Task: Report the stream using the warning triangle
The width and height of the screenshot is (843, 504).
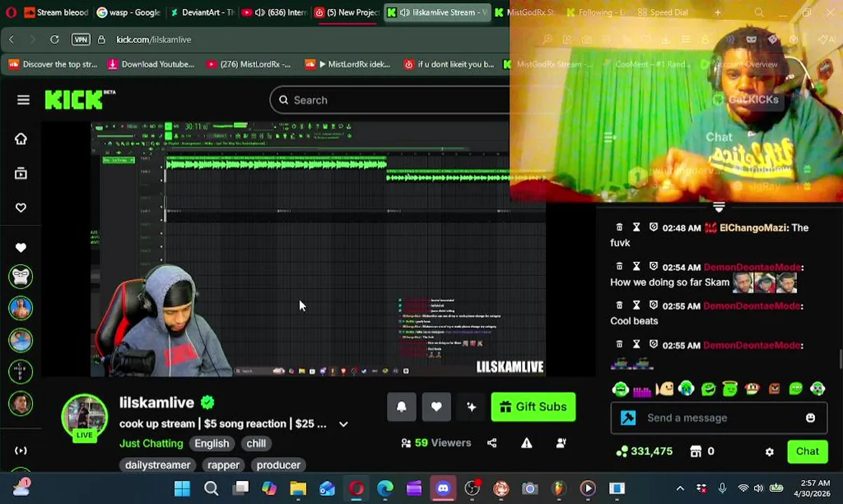Action: 527,442
